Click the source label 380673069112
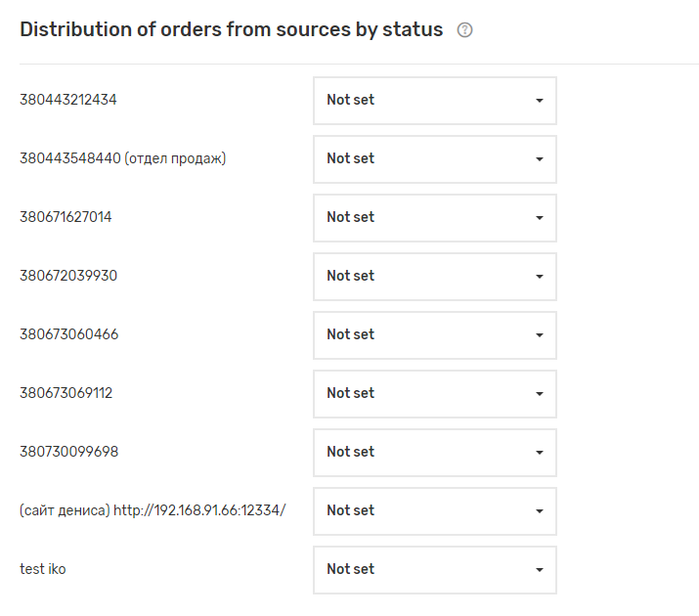This screenshot has width=699, height=616. 66,393
